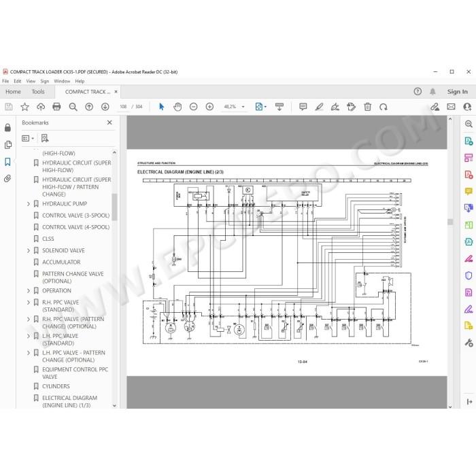Go to next page arrow
The width and height of the screenshot is (476, 476).
[x=105, y=107]
